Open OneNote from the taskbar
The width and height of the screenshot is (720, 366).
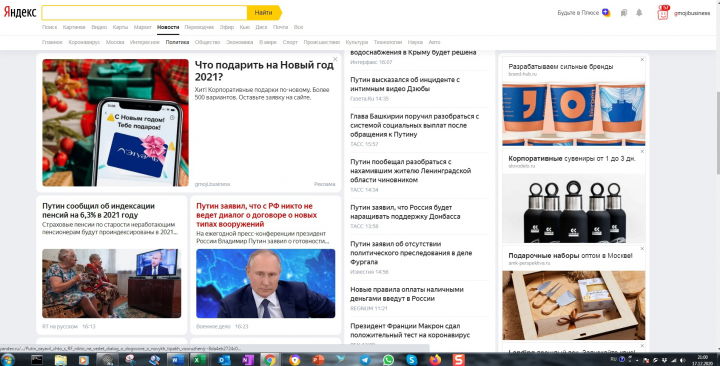(x=248, y=360)
